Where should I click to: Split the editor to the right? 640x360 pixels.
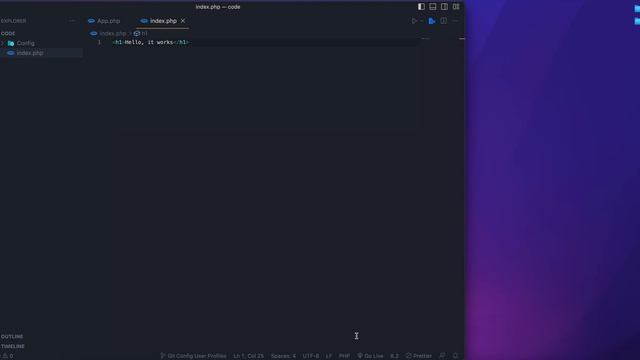click(x=444, y=21)
